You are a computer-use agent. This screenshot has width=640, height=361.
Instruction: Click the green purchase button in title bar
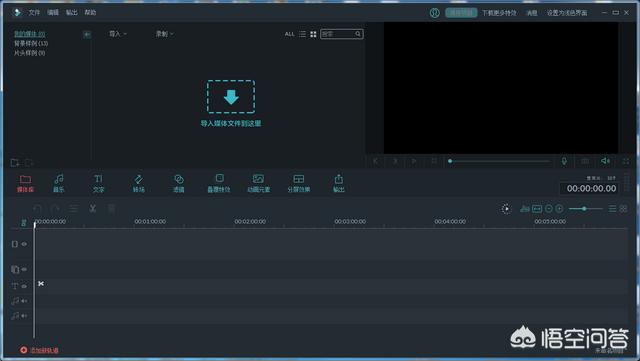pyautogui.click(x=461, y=13)
